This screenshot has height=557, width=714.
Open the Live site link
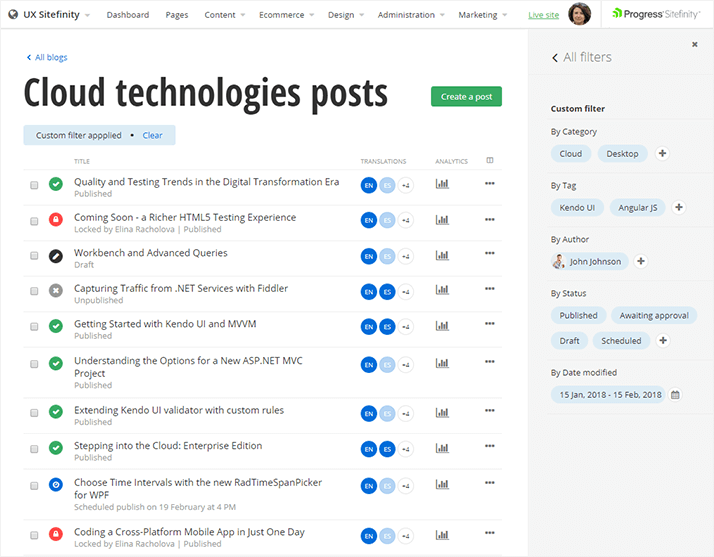pyautogui.click(x=543, y=15)
